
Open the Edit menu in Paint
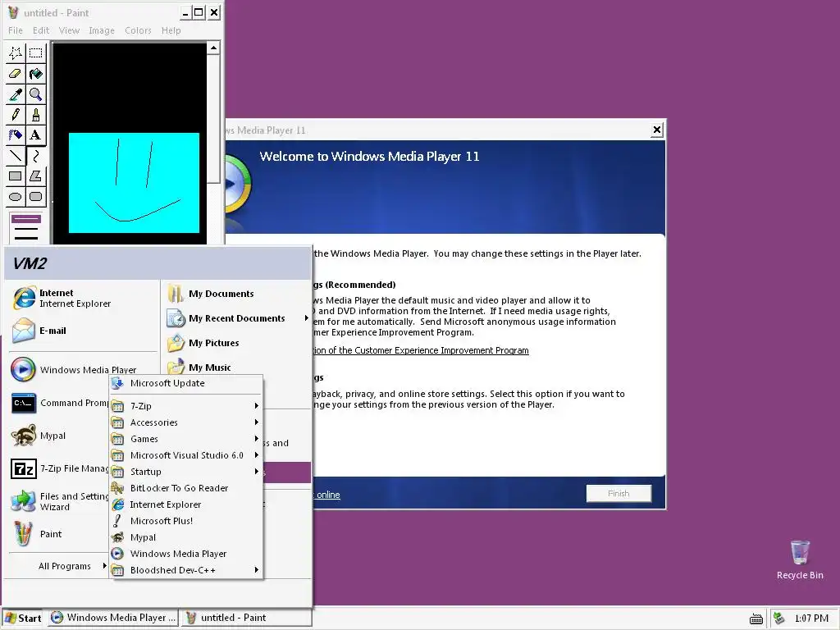41,30
